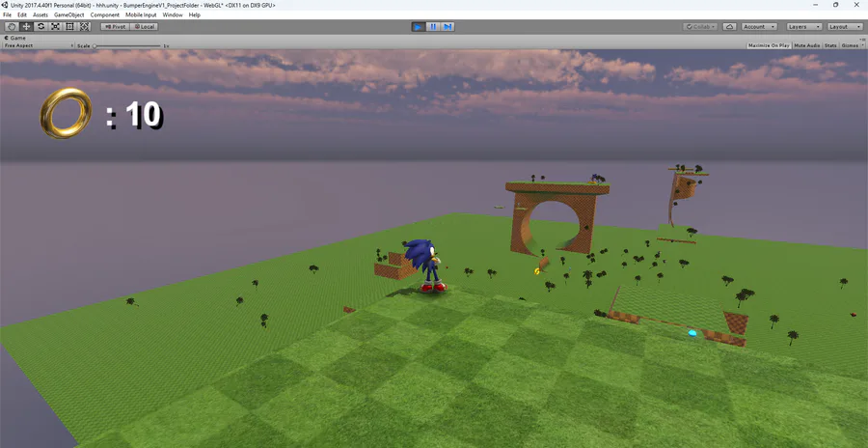Open the cloud Services panel
Screen dimensions: 868x448
[x=729, y=27]
